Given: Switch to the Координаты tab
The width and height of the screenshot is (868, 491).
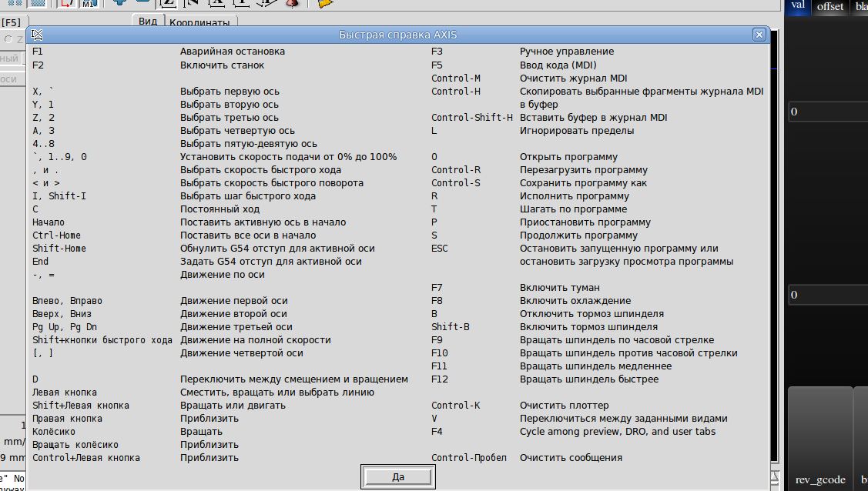Looking at the screenshot, I should 199,22.
